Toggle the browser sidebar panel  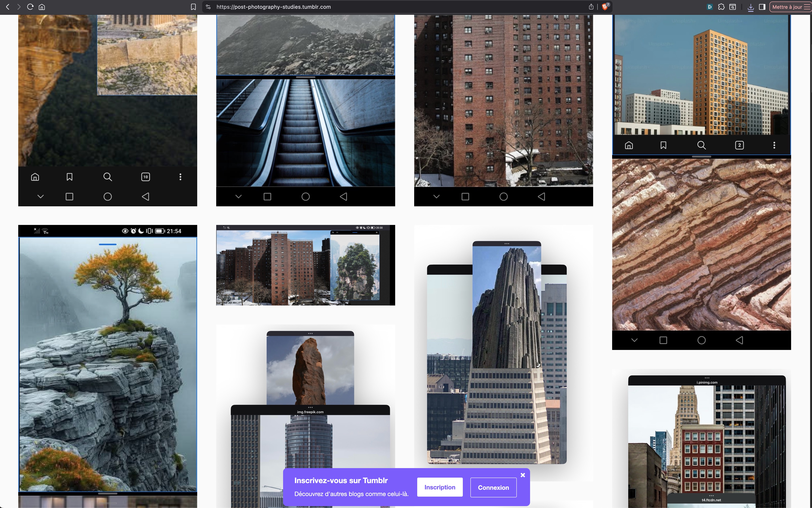point(762,7)
